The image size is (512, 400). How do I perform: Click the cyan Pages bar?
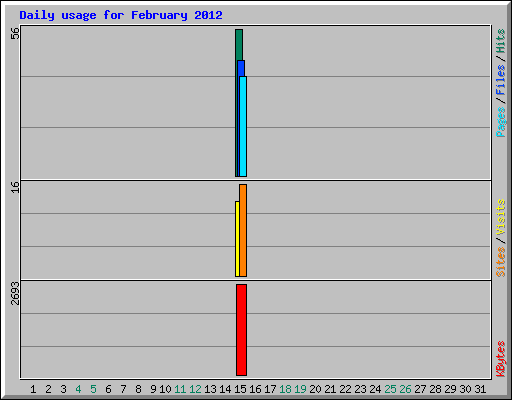pos(243,126)
